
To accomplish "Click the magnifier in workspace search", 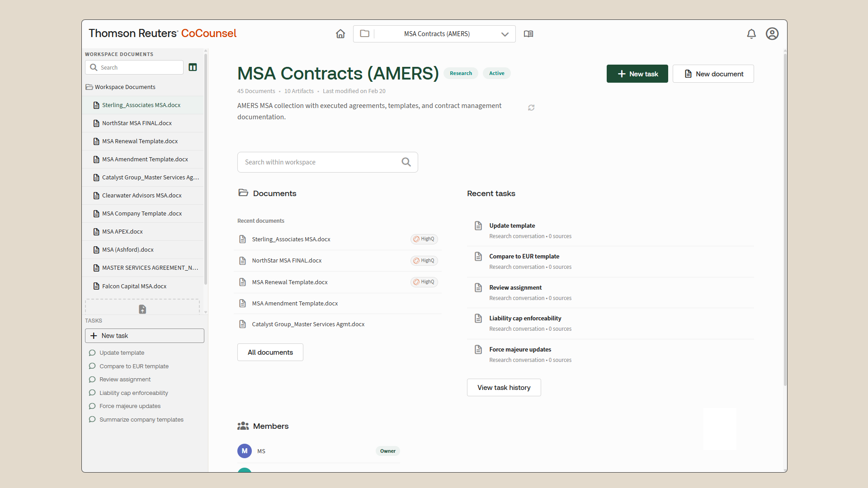I will 406,162.
